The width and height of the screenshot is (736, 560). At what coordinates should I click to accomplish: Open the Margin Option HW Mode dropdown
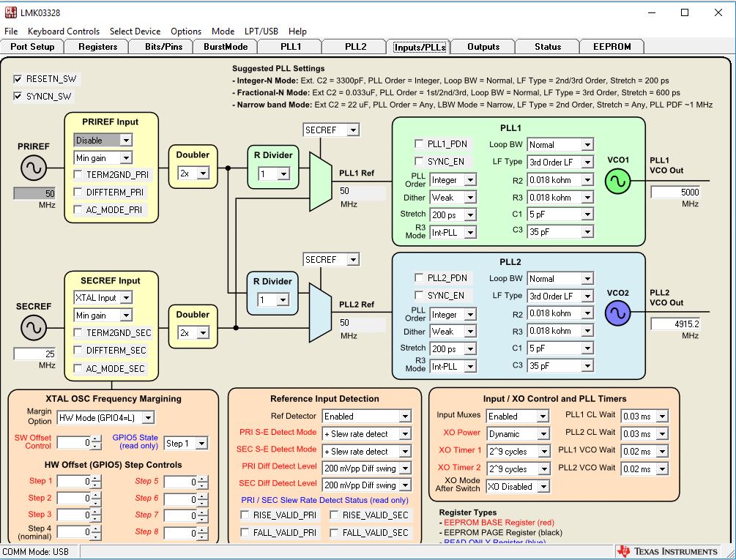[x=148, y=417]
